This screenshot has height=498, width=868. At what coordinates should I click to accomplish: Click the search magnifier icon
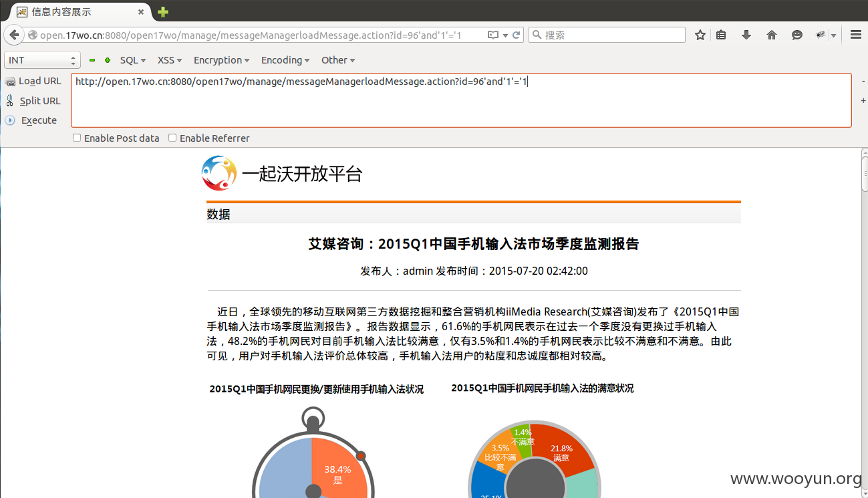(x=537, y=35)
